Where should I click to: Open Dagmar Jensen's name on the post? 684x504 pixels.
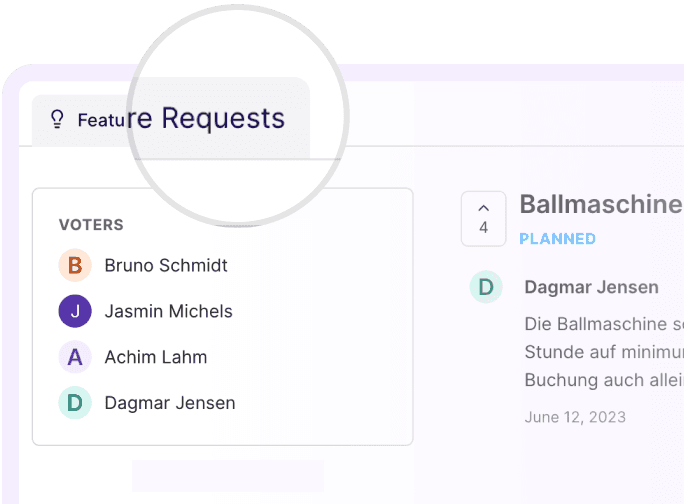[x=591, y=287]
